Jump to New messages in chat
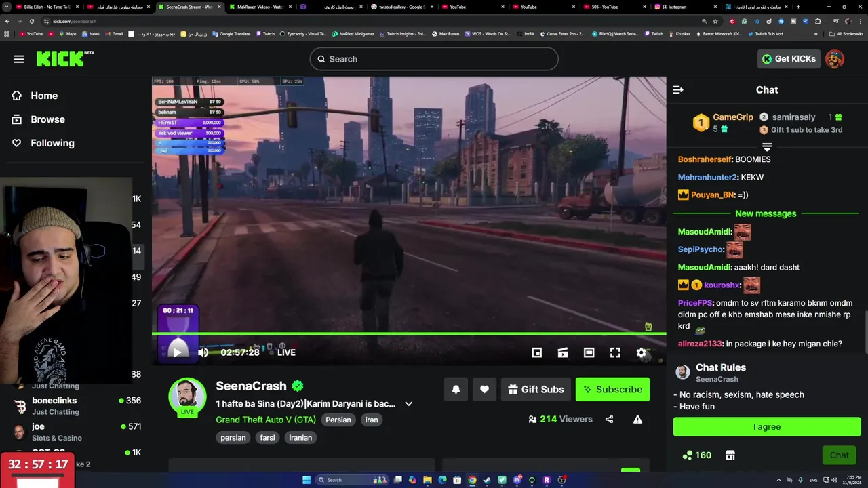The height and width of the screenshot is (488, 868). pos(766,213)
